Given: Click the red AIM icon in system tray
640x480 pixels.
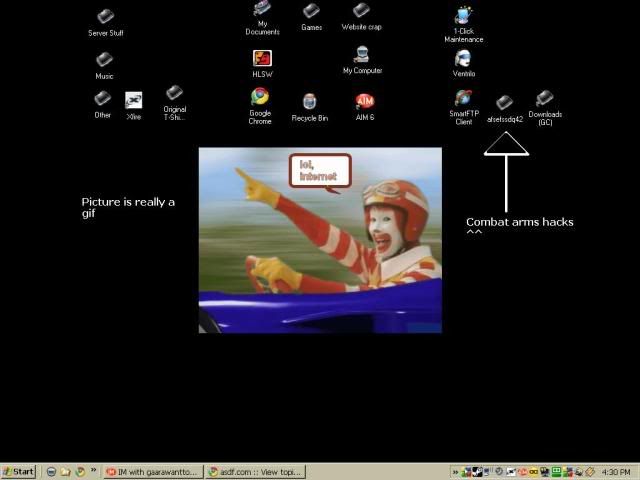Looking at the screenshot, I should 523,472.
